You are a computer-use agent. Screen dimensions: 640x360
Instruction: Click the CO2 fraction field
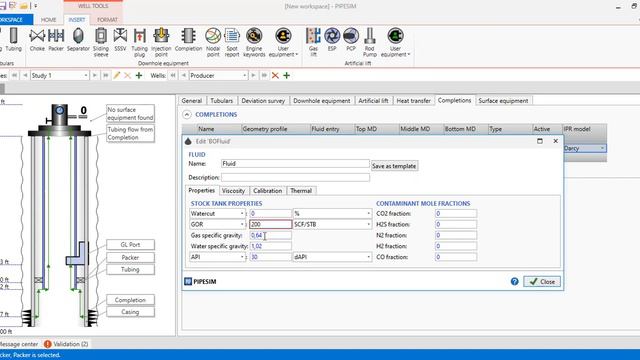(x=456, y=213)
